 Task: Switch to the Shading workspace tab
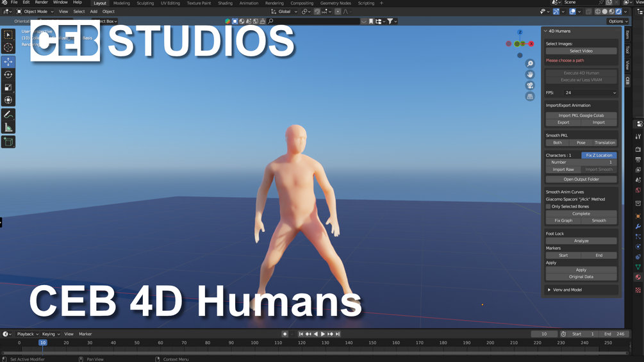point(225,3)
